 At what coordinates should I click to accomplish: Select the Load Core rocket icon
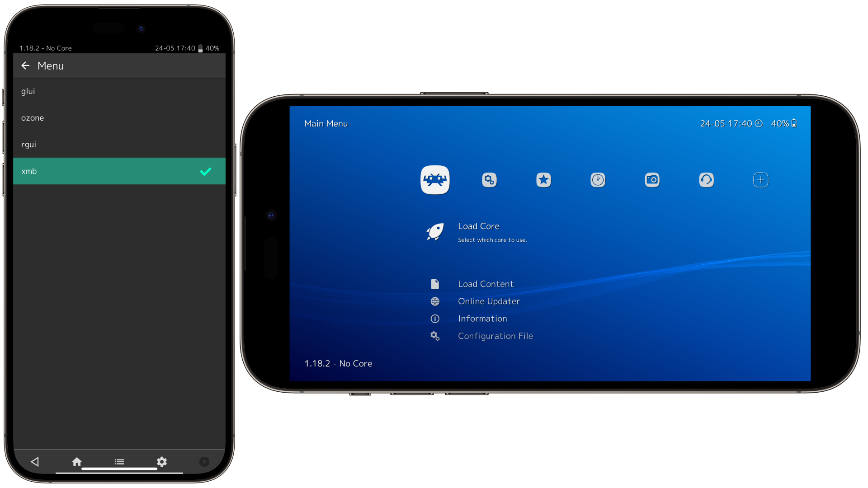tap(434, 231)
